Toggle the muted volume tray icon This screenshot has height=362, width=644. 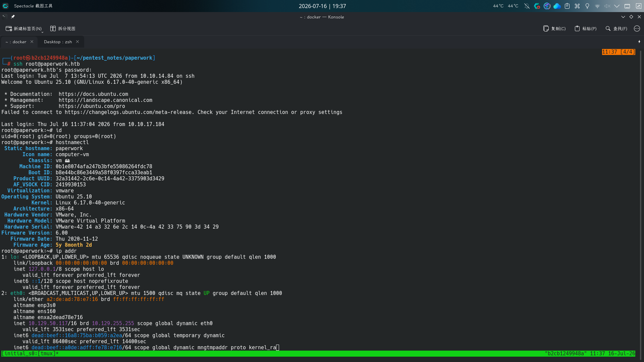tap(607, 6)
